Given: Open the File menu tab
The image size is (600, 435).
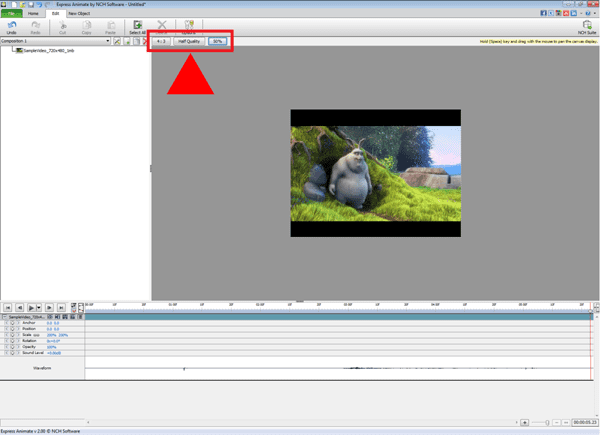Looking at the screenshot, I should (11, 13).
